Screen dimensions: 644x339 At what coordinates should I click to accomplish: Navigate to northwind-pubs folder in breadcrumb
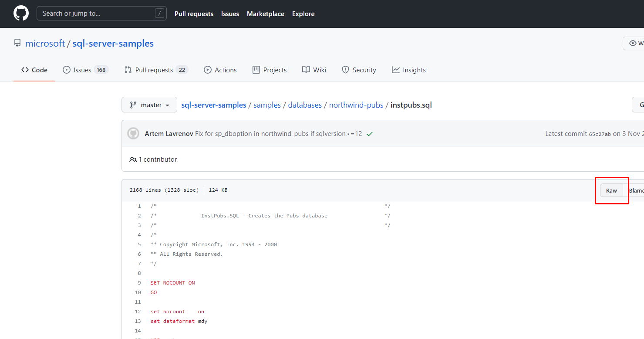pyautogui.click(x=356, y=105)
